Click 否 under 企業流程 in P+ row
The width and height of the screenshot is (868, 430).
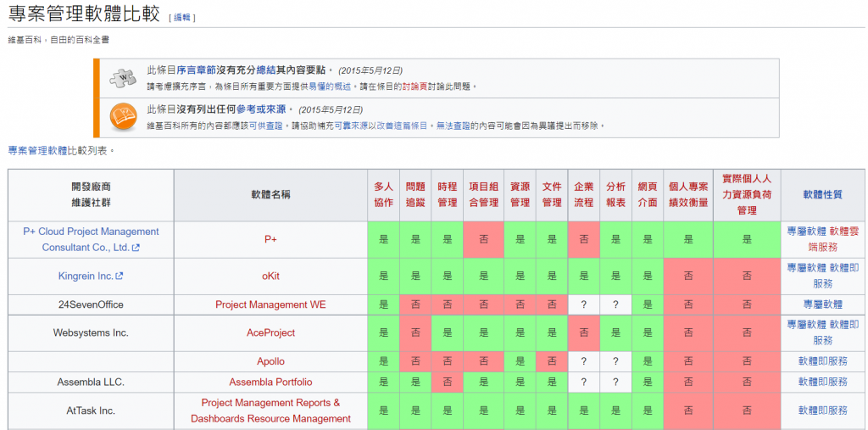[584, 240]
